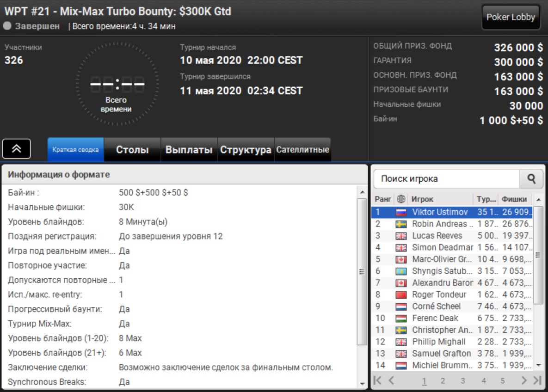Go to first page of players

[378, 380]
